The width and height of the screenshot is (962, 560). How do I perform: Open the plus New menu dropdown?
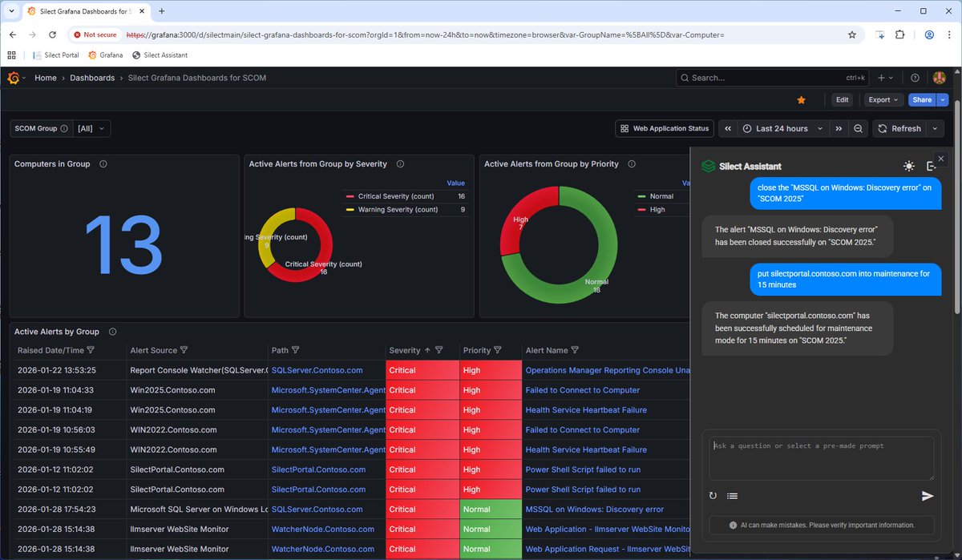tap(886, 78)
